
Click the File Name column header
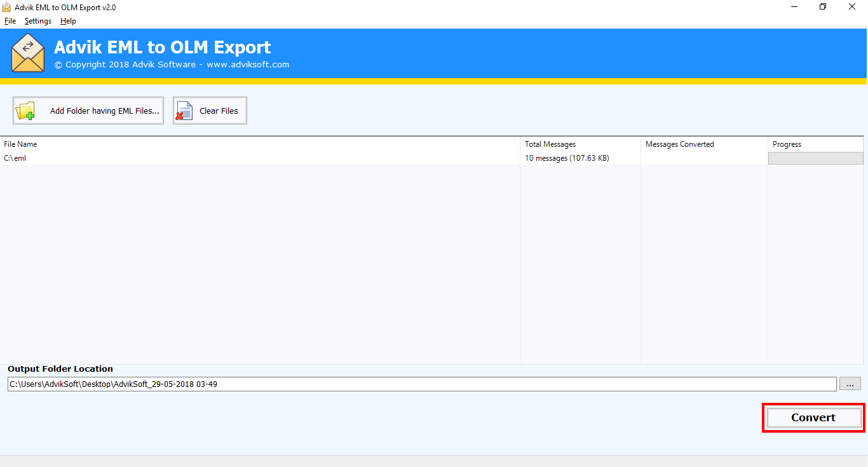(20, 144)
